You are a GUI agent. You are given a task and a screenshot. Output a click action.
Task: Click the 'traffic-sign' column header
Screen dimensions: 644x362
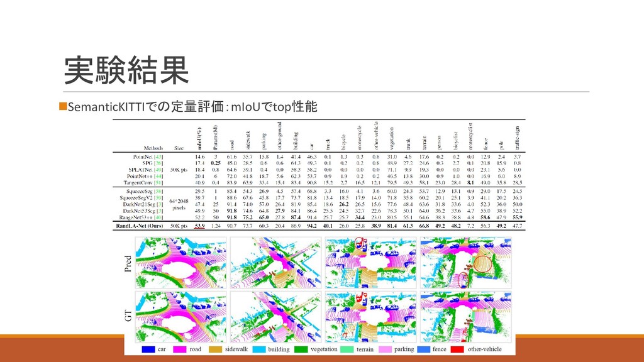(x=517, y=138)
